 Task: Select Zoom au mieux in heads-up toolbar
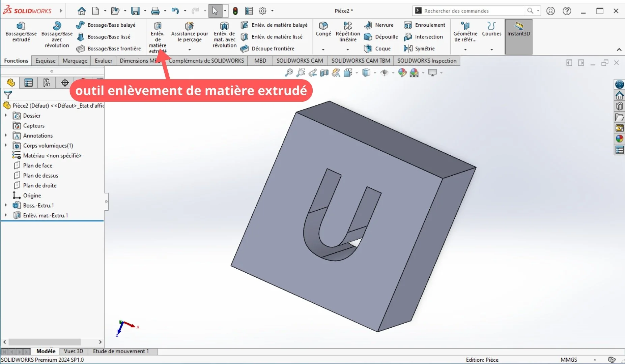(x=289, y=73)
